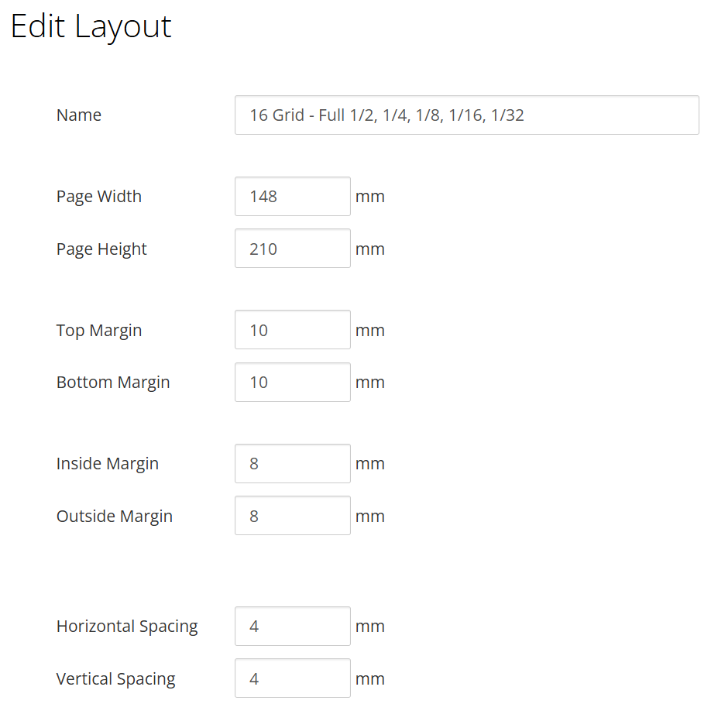
Task: Click the Horizontal Spacing label text
Action: [127, 627]
